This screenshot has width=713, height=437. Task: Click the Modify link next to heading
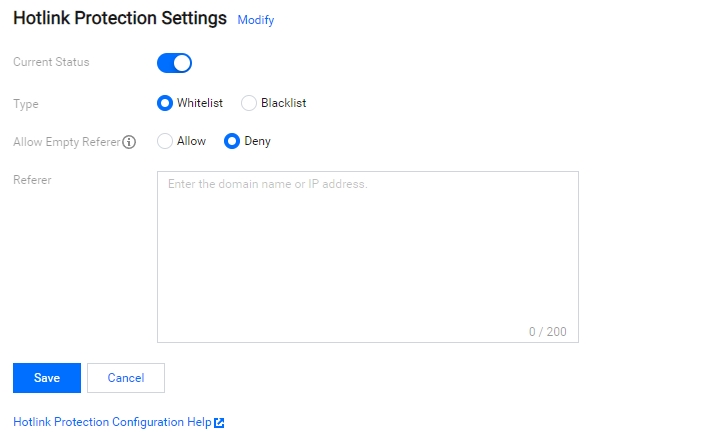pyautogui.click(x=256, y=20)
